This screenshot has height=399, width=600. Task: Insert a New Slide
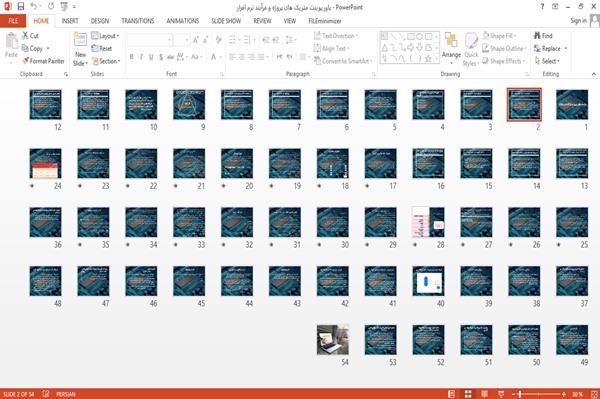coord(80,49)
